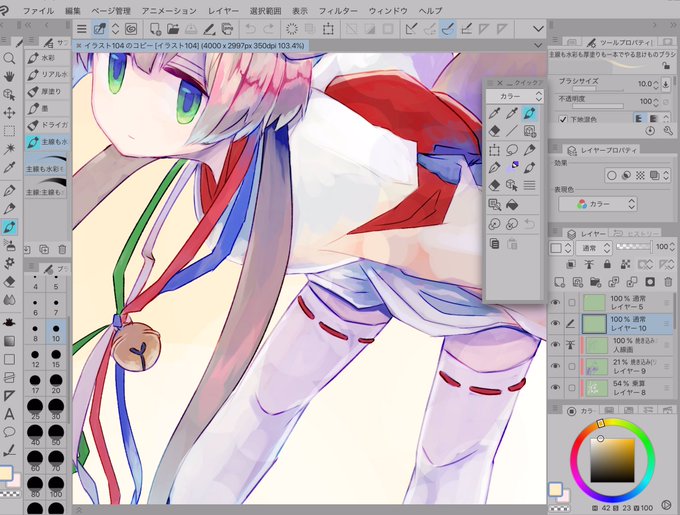Open the レイヤー menu in the menu bar
Image resolution: width=680 pixels, height=515 pixels.
tap(223, 10)
